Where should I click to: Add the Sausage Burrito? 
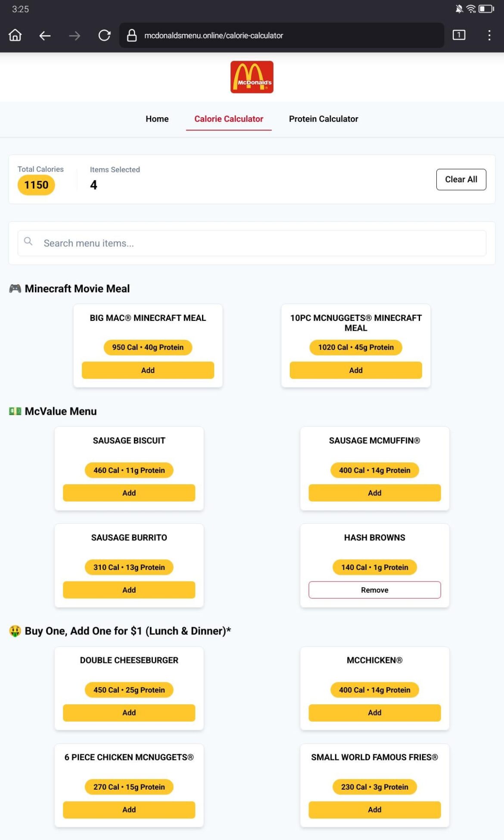click(x=129, y=590)
